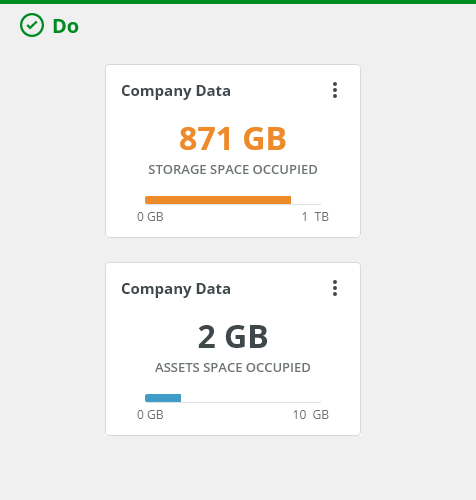Click Company Data title on assets card
The image size is (476, 500).
pos(176,289)
